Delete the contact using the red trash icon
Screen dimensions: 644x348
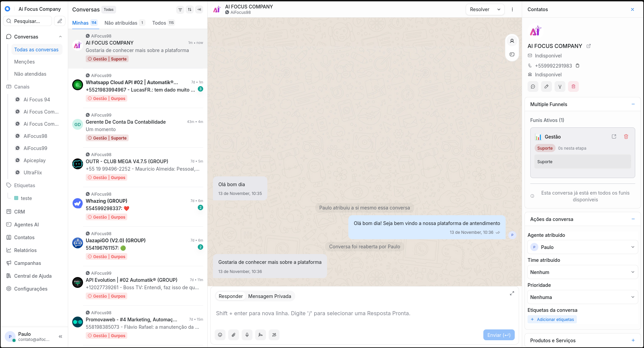(x=573, y=86)
